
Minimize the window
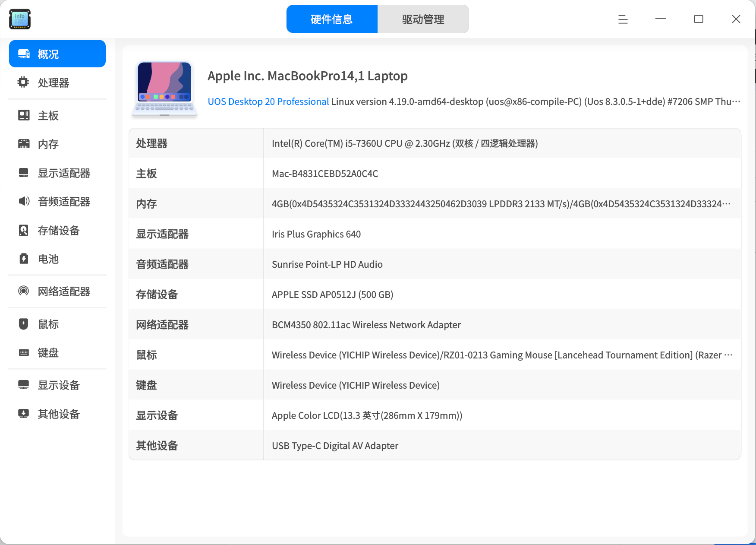[x=661, y=19]
